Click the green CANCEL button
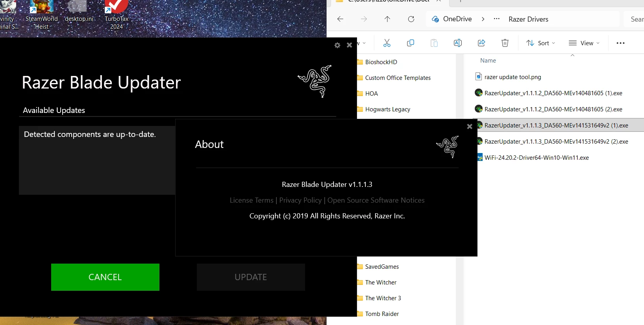 [105, 277]
